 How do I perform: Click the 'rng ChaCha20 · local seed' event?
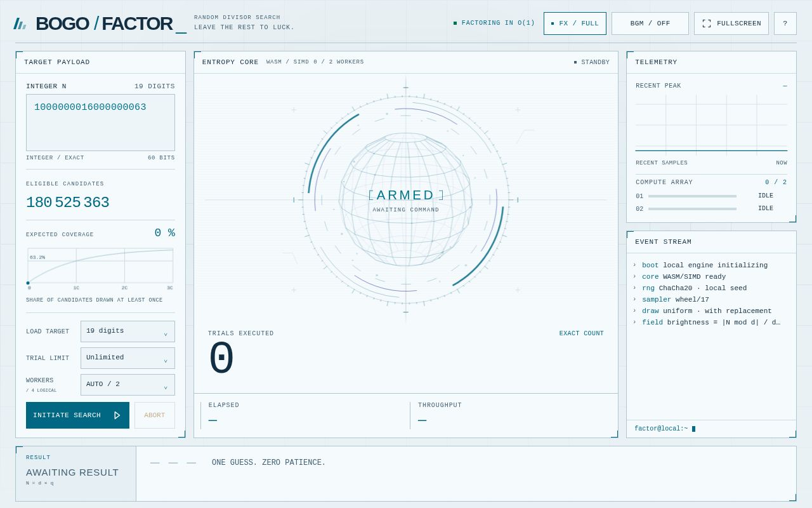coord(694,288)
